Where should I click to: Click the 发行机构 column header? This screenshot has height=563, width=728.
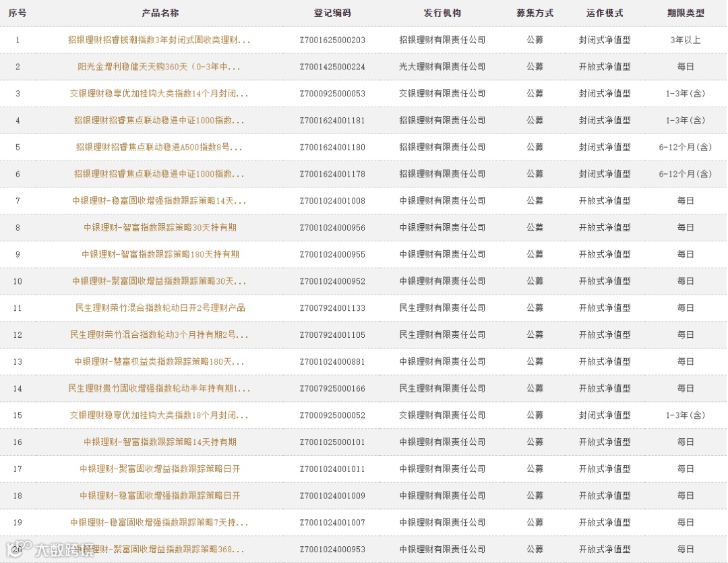pyautogui.click(x=442, y=13)
